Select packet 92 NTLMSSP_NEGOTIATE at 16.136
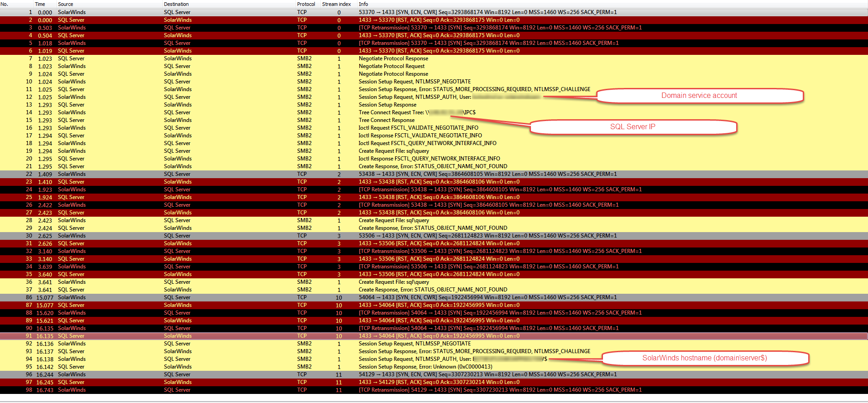 pyautogui.click(x=434, y=344)
